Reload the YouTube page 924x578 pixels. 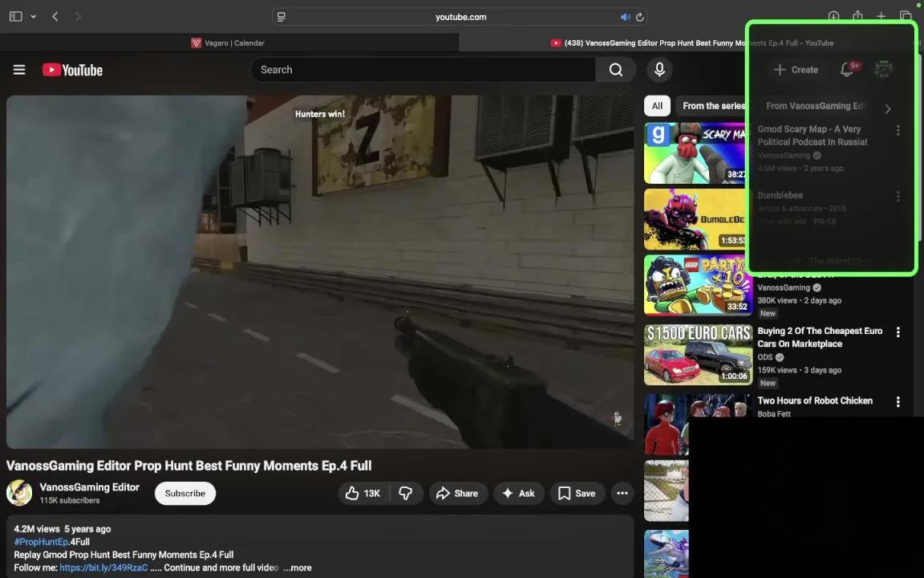pyautogui.click(x=639, y=17)
